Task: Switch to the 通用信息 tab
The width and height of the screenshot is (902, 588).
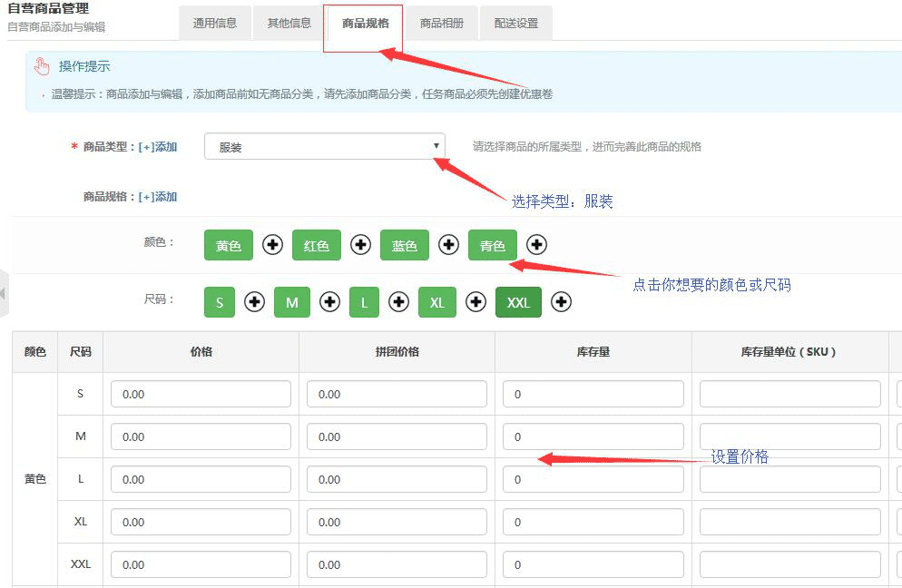Action: tap(214, 24)
